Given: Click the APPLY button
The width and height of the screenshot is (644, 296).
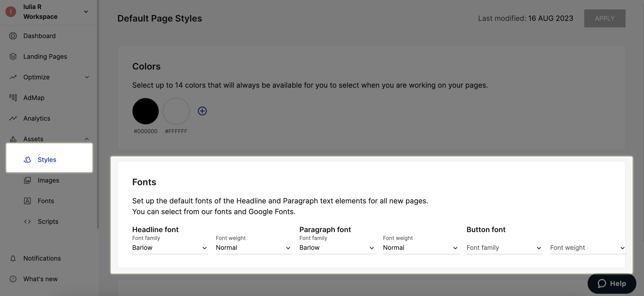Looking at the screenshot, I should (x=604, y=18).
